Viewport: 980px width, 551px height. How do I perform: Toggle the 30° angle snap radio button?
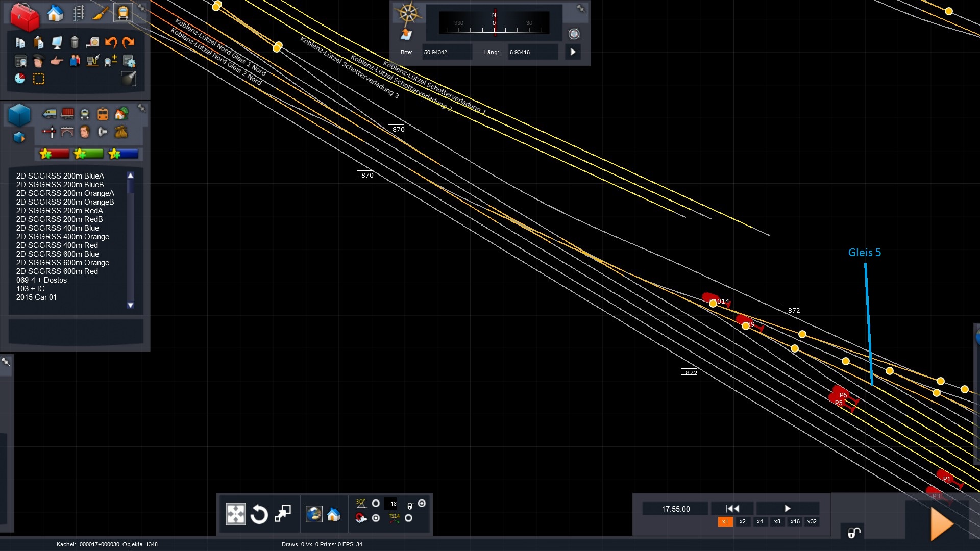click(376, 504)
